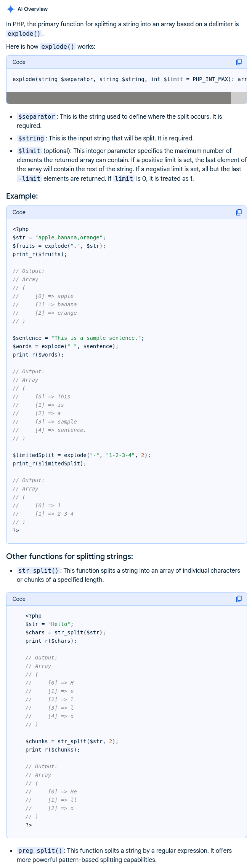Click the $sentence assignment code line
Viewport: 252px width, 868px height.
point(78,338)
